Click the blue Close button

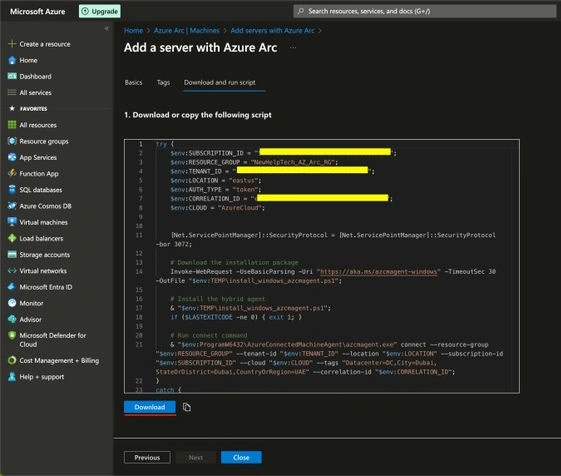point(241,458)
